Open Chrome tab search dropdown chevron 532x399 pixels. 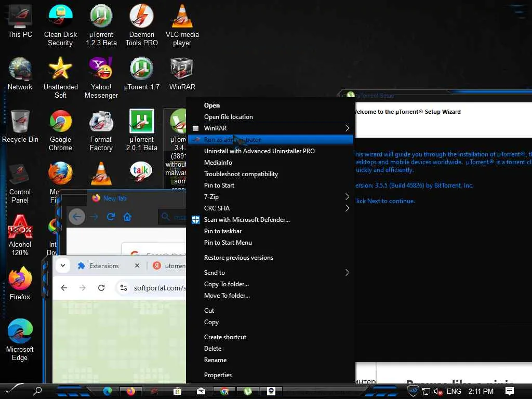[x=63, y=265]
